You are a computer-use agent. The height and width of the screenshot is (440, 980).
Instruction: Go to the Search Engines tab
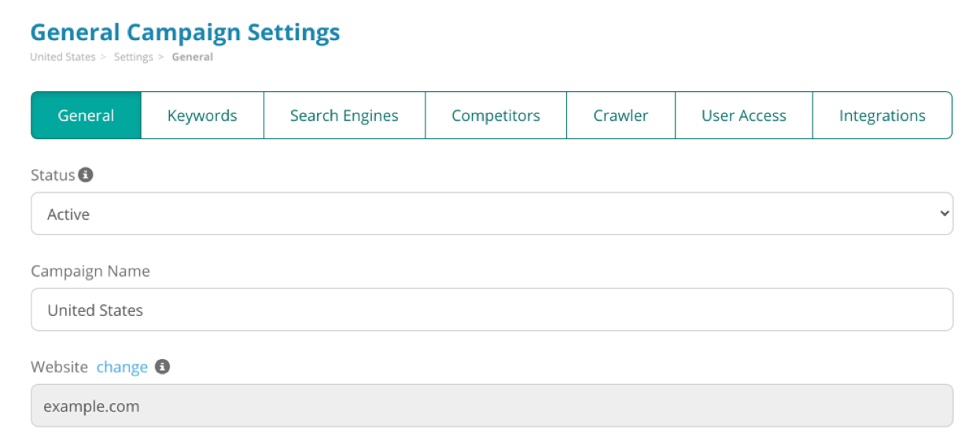pyautogui.click(x=344, y=115)
